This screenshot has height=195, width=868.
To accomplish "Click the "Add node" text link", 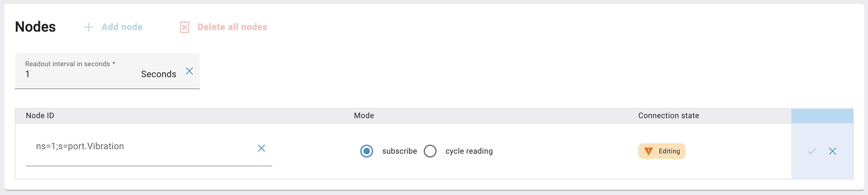I will pos(122,27).
